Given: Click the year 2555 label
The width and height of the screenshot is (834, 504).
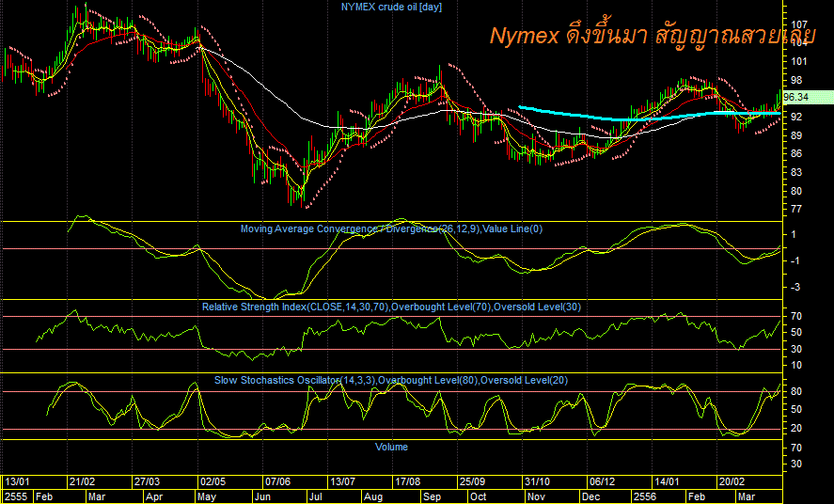Looking at the screenshot, I should coord(16,496).
